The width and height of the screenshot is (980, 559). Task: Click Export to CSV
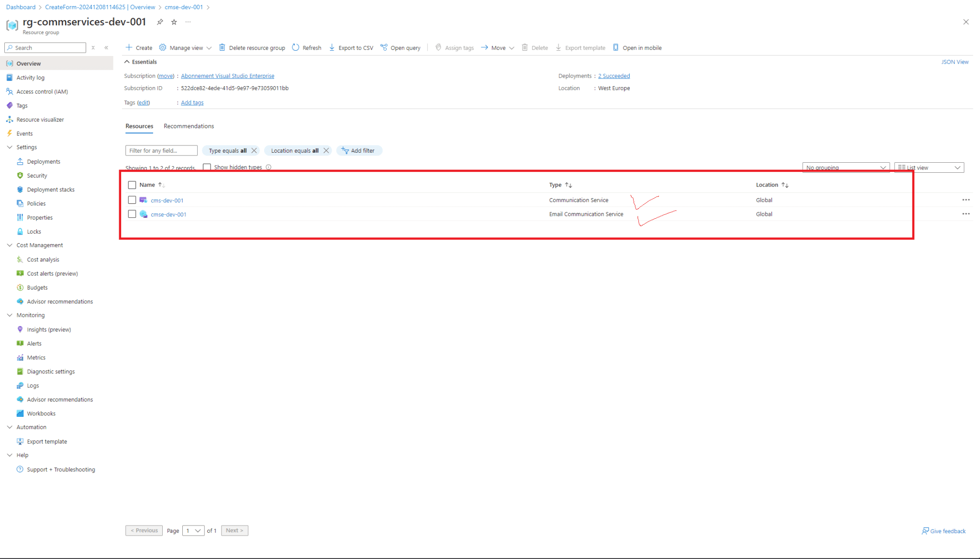(x=351, y=47)
